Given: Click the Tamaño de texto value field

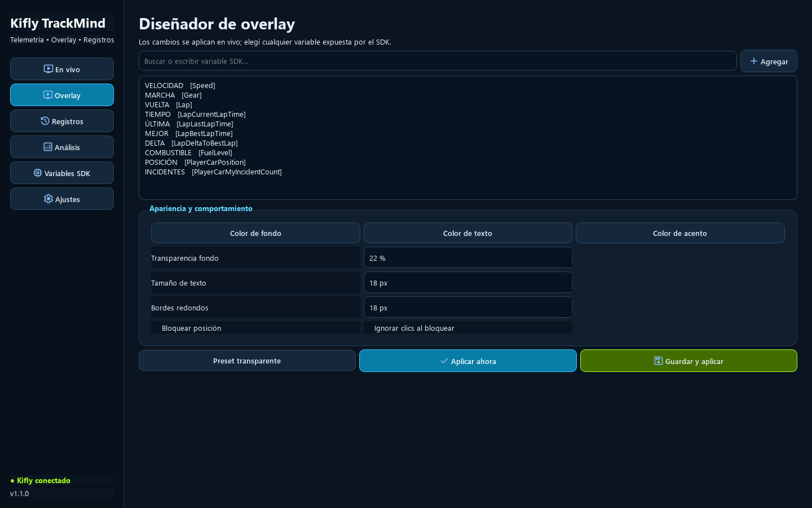Looking at the screenshot, I should pos(467,283).
